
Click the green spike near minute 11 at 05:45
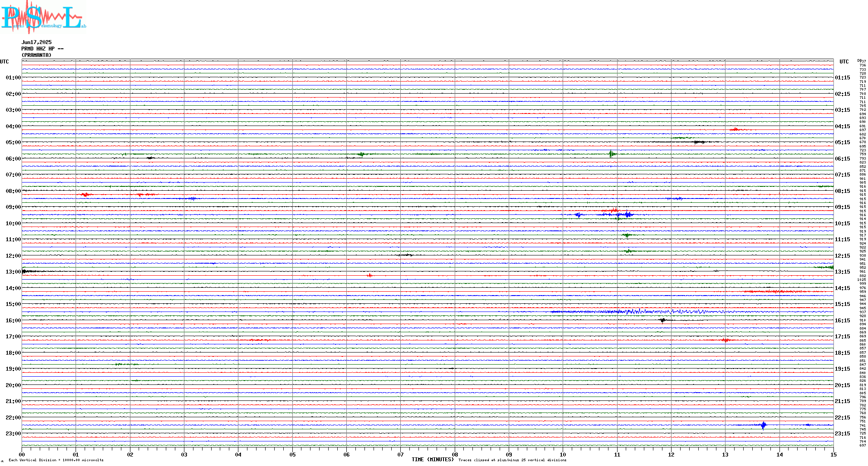(611, 154)
